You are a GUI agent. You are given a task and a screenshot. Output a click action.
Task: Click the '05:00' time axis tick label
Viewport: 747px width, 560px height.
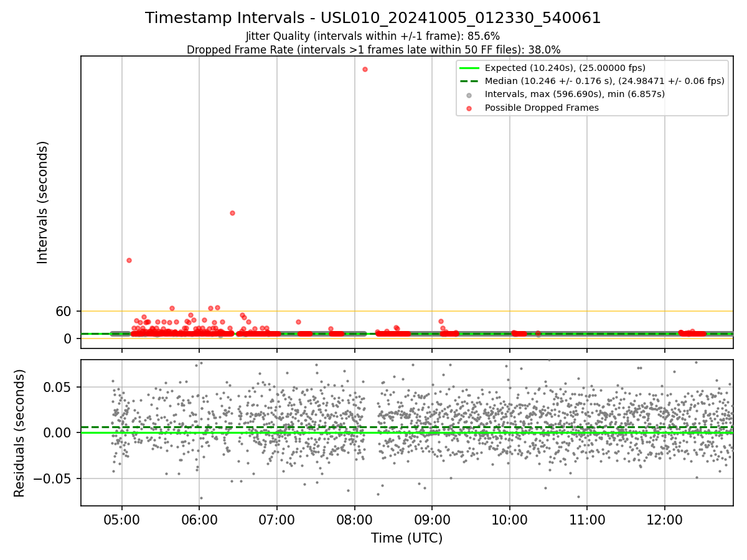coord(122,520)
